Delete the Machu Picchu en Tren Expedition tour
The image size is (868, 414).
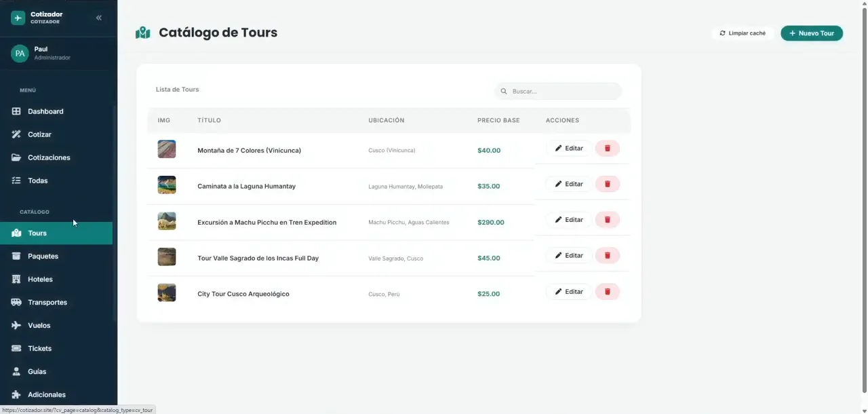(608, 220)
